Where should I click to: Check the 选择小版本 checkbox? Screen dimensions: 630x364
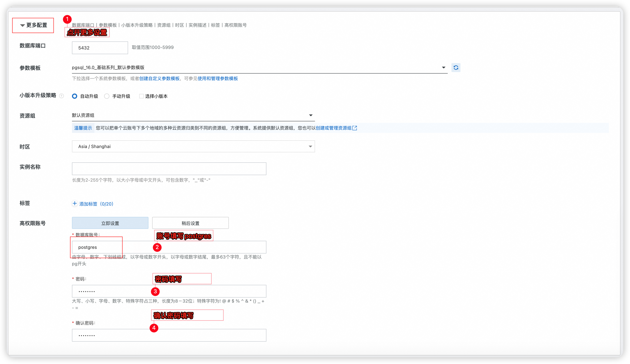pos(141,96)
